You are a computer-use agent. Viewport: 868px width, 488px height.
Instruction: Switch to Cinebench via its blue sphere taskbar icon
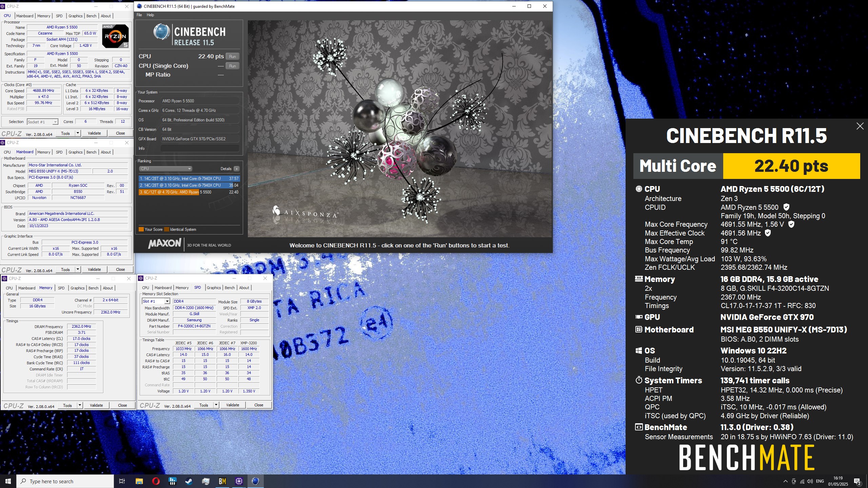256,481
